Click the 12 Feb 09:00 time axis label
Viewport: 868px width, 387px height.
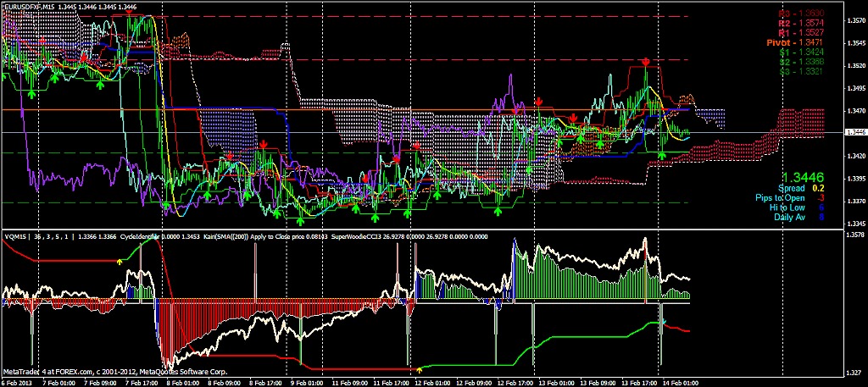pyautogui.click(x=476, y=383)
